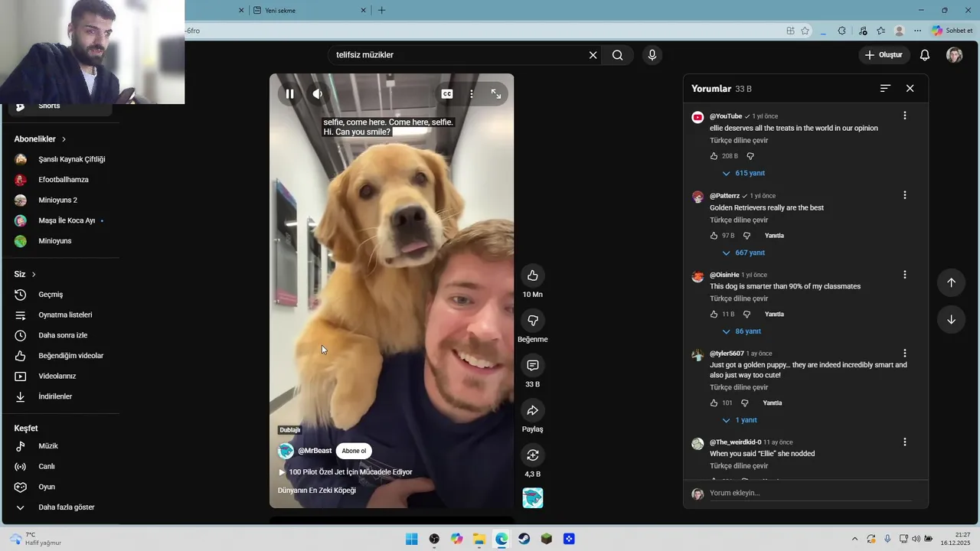Open Beğendiğim videolar list
The height and width of the screenshot is (551, 980).
point(60,356)
